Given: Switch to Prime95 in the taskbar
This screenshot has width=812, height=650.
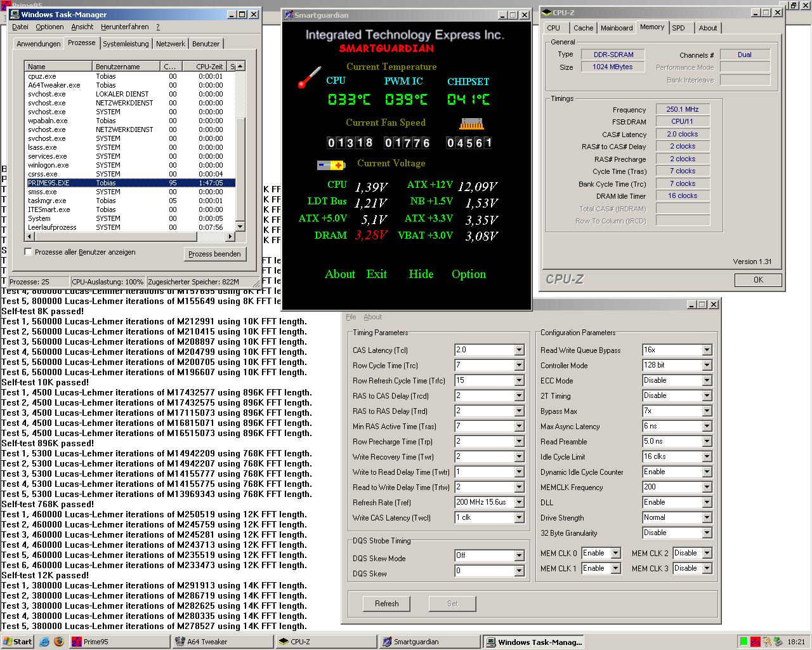Looking at the screenshot, I should point(120,642).
